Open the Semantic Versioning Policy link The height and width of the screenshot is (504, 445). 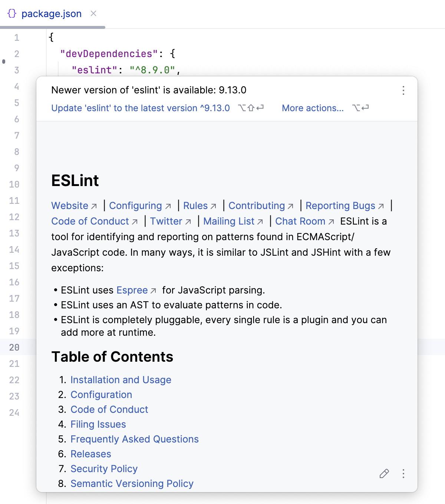[132, 484]
